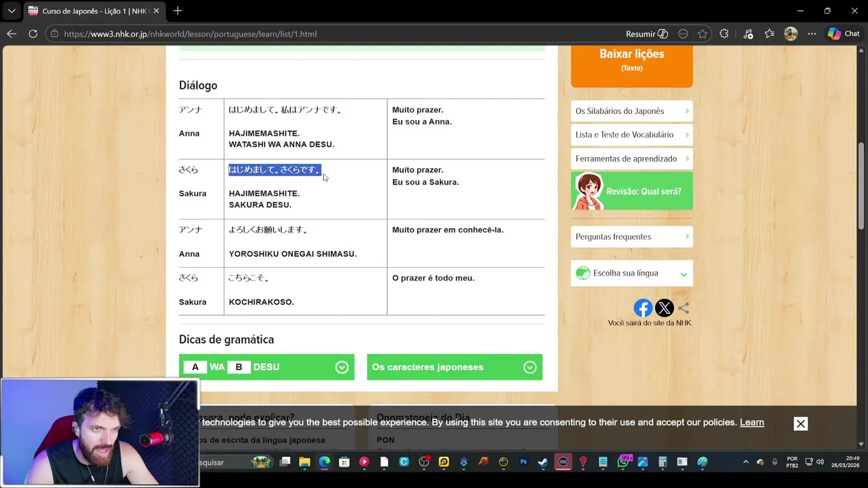Expand Os caracteres japoneses section
Screen dimensions: 868x488
pyautogui.click(x=454, y=367)
